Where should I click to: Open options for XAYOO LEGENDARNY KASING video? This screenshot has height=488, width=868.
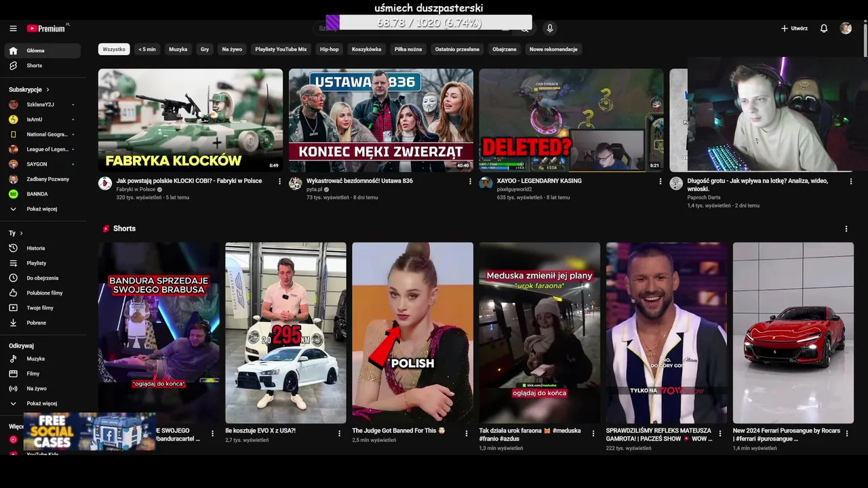(x=660, y=181)
